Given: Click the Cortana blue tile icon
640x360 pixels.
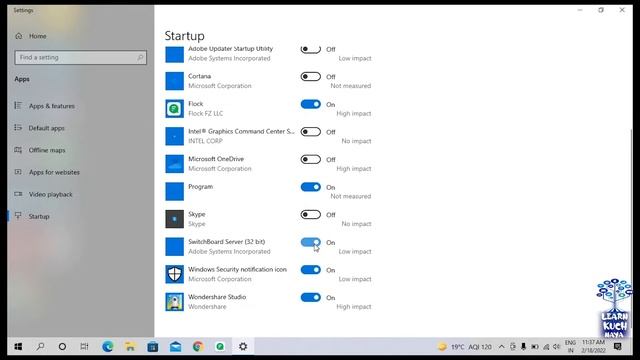Looking at the screenshot, I should [174, 81].
